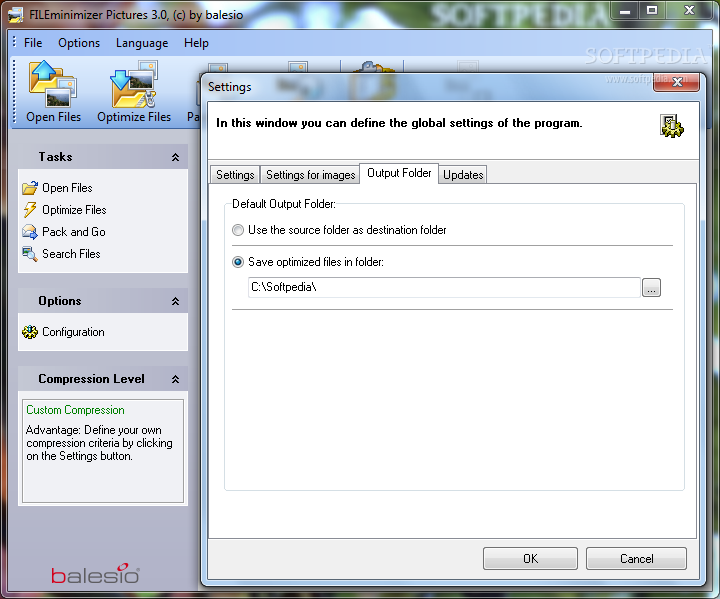Select the Output Folder tab
The width and height of the screenshot is (720, 599).
pos(399,173)
